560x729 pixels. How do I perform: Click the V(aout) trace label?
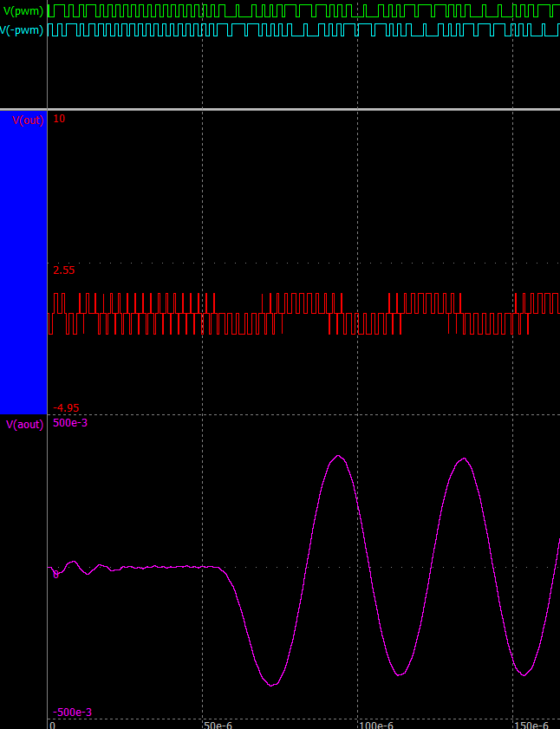(24, 425)
